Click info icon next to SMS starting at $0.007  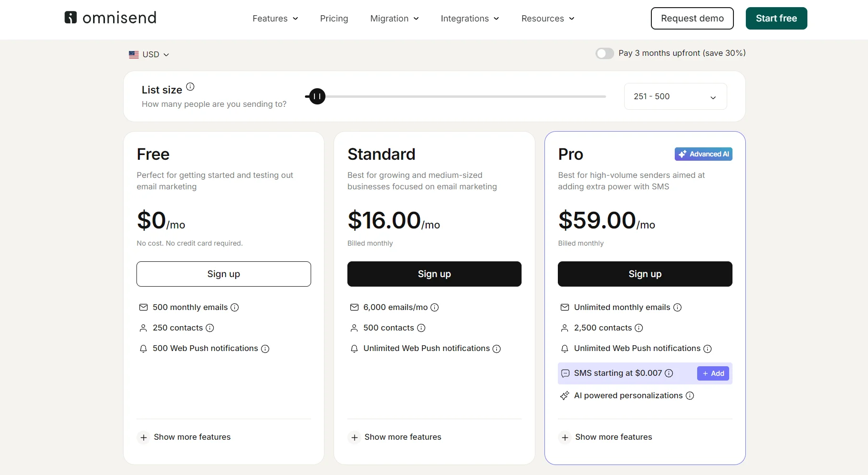[669, 373]
